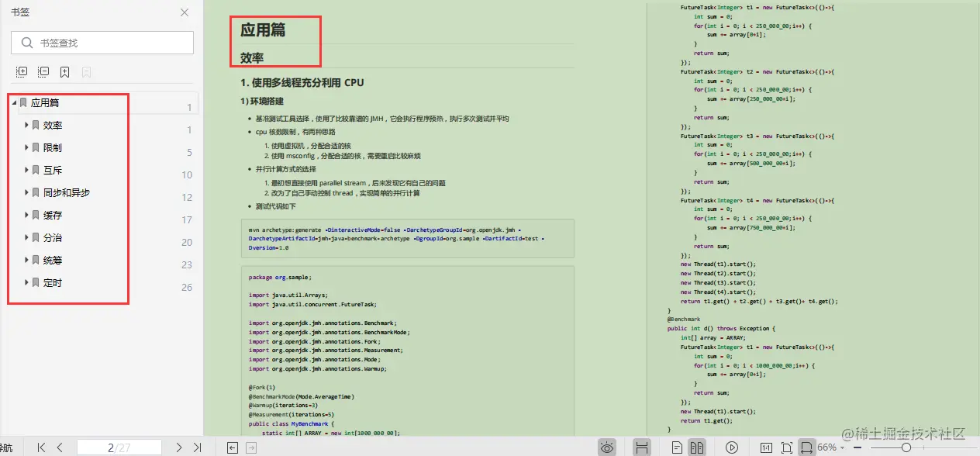Toggle fit-width page display
Viewport: 980px width, 456px height.
(806, 447)
